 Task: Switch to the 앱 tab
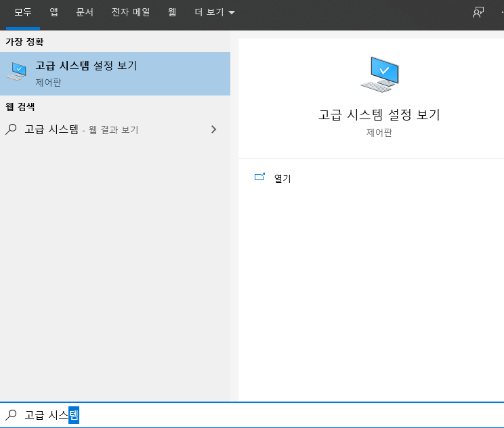click(54, 13)
